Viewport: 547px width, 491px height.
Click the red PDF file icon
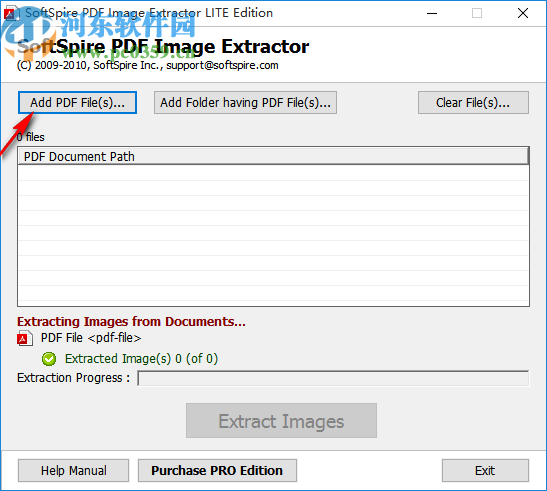pos(25,338)
